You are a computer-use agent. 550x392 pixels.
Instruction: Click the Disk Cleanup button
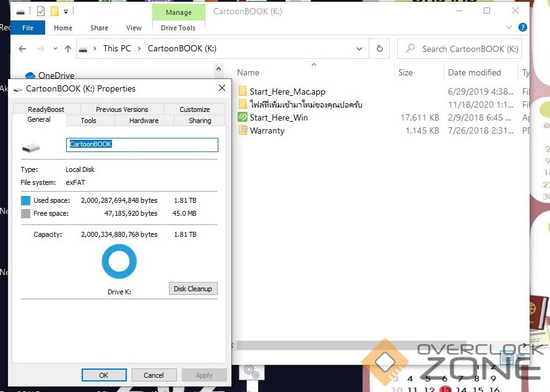pos(192,289)
